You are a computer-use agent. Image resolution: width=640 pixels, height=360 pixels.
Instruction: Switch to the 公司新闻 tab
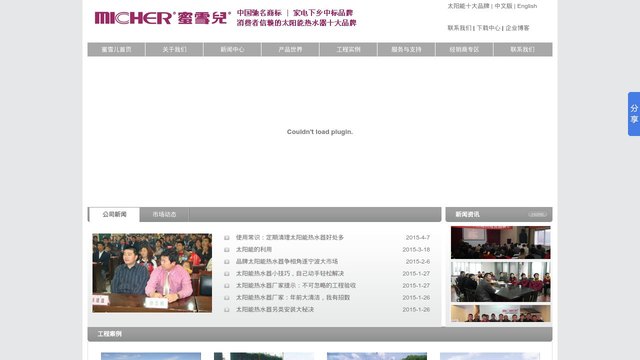click(x=114, y=214)
